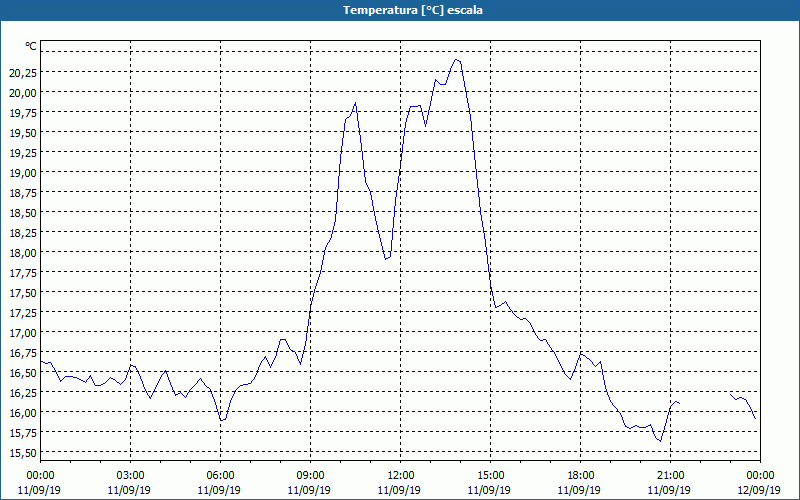This screenshot has height=500, width=800.
Task: Select the 16,00 y-axis value
Action: pyautogui.click(x=23, y=413)
